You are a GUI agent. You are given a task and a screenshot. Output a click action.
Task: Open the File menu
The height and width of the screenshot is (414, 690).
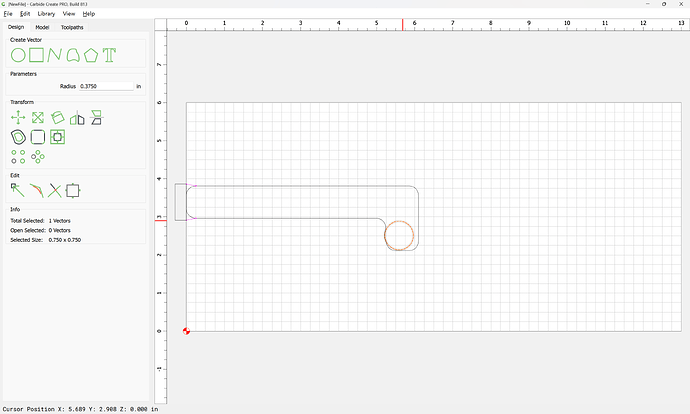8,14
